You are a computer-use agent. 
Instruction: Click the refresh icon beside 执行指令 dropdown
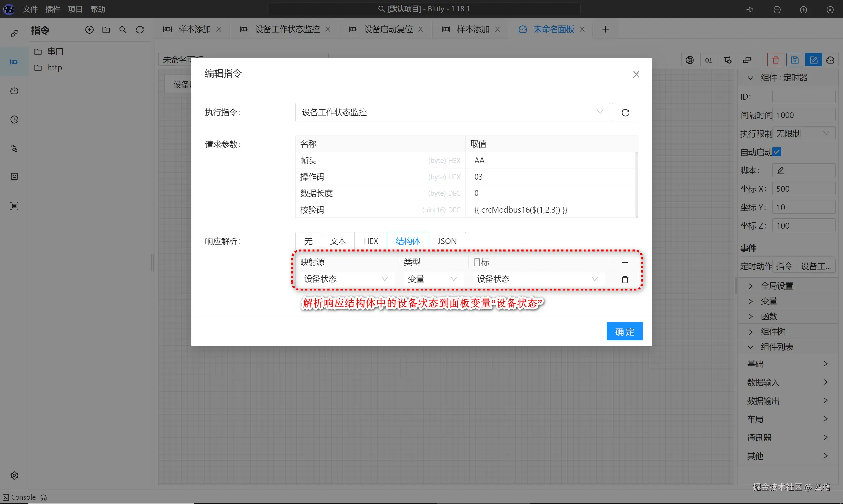(625, 113)
